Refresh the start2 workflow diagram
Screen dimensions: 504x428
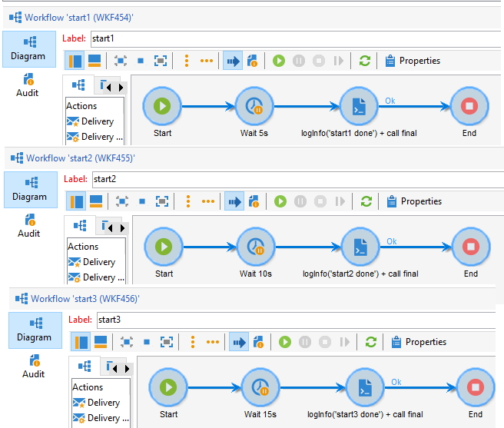tap(366, 201)
